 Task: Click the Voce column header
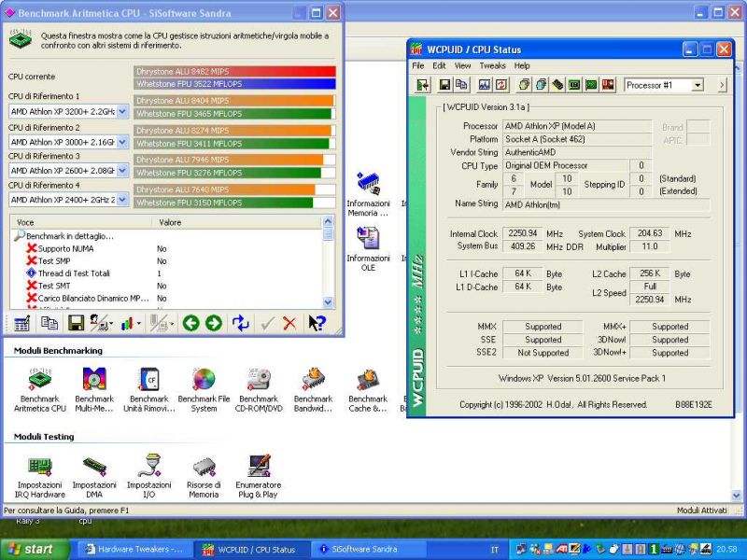tap(81, 222)
